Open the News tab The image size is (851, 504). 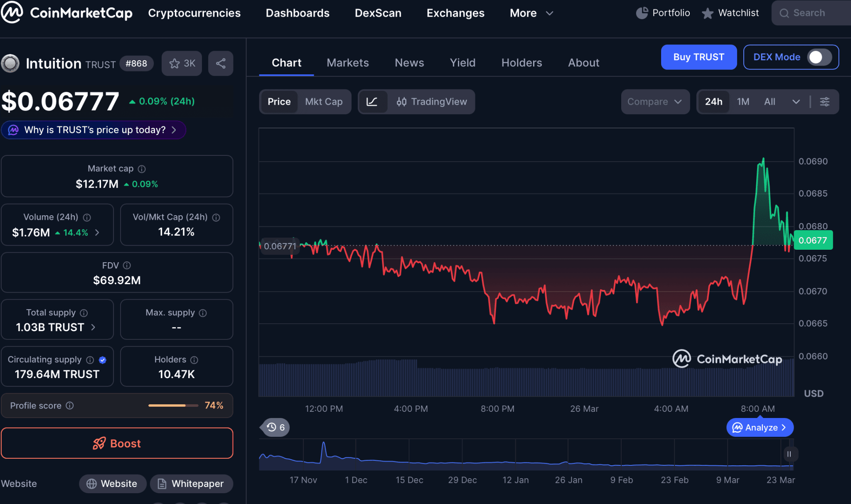coord(409,63)
